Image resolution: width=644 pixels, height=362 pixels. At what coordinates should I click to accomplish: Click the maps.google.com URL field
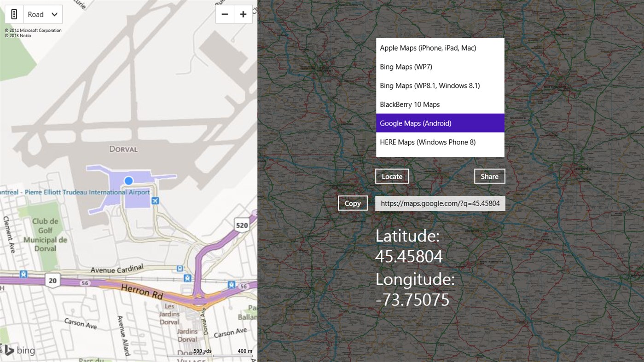point(440,203)
